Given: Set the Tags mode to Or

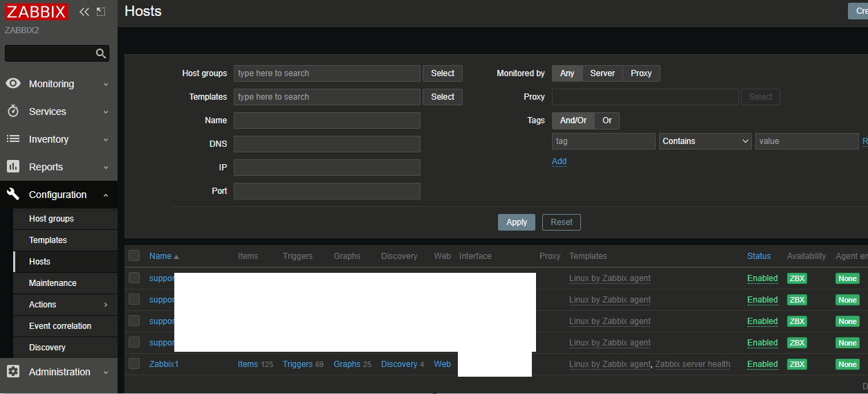Looking at the screenshot, I should tap(607, 120).
